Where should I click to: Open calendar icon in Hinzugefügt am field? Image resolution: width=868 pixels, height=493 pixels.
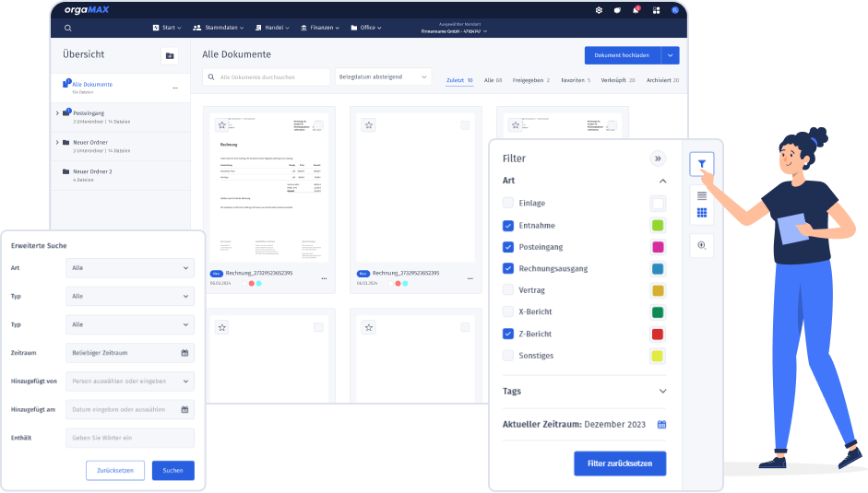click(184, 409)
